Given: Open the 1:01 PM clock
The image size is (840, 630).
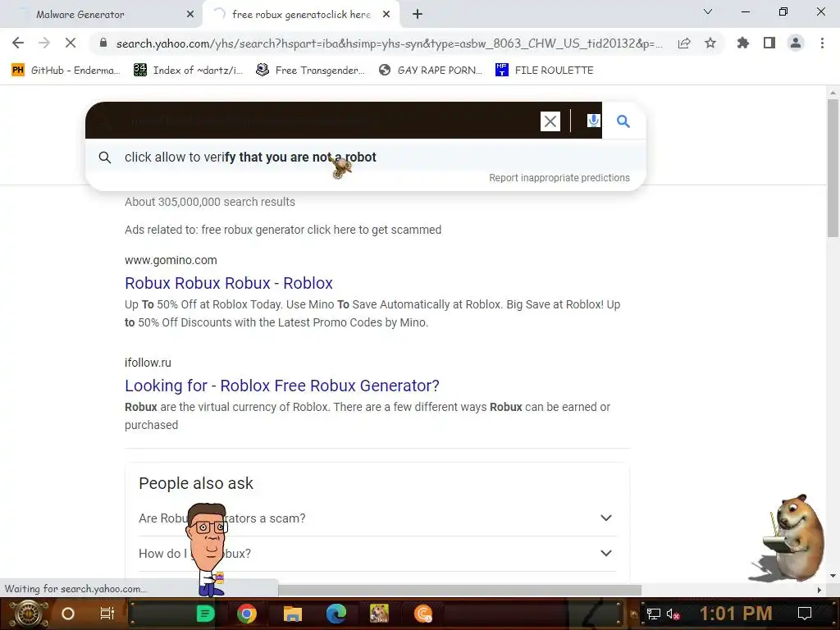Looking at the screenshot, I should (x=736, y=614).
